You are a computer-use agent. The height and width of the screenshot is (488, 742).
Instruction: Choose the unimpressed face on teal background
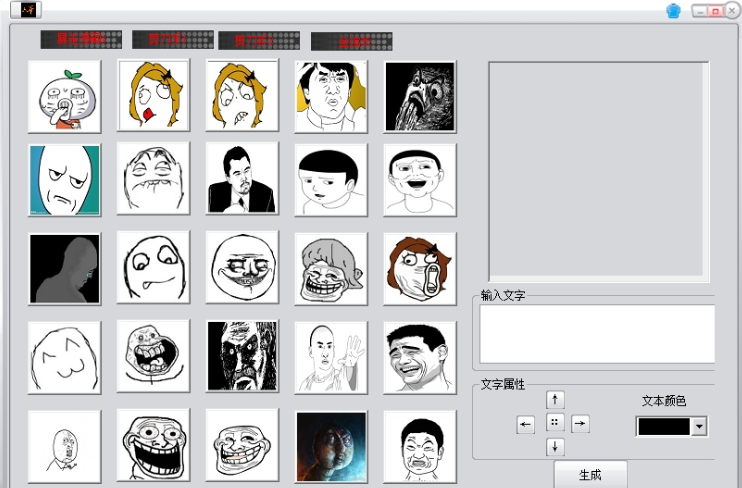64,180
